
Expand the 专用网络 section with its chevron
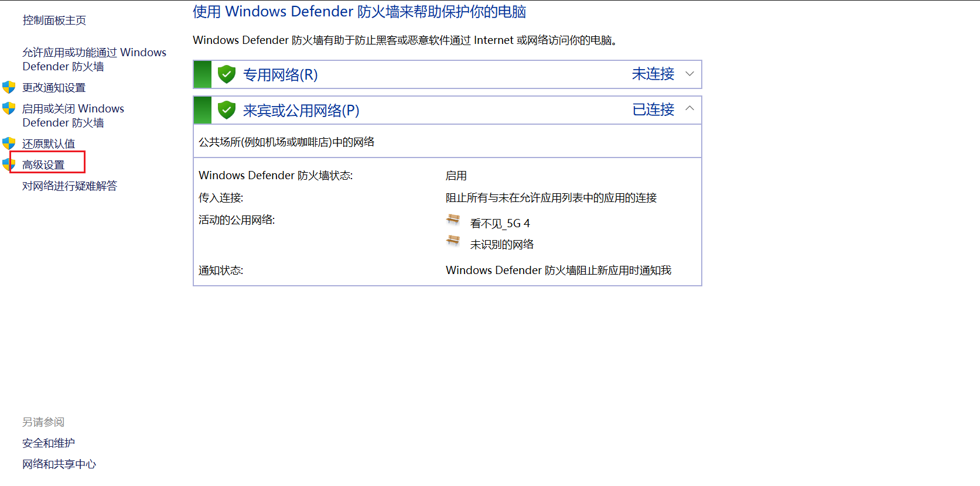tap(689, 74)
